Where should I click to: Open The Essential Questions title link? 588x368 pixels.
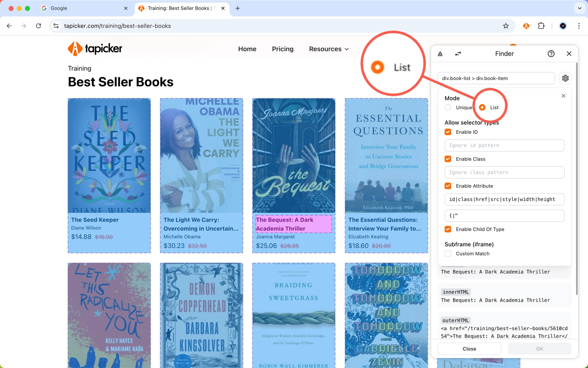[x=385, y=224]
